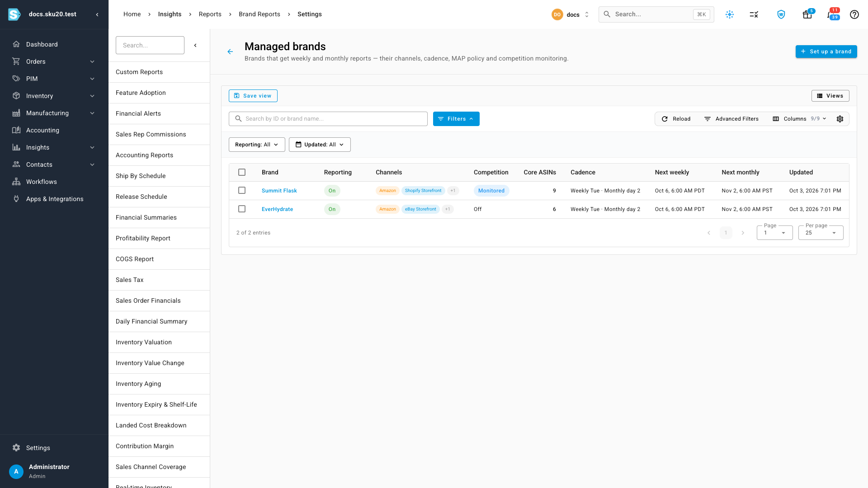Open Apps & Integrations plug icon

click(x=16, y=199)
